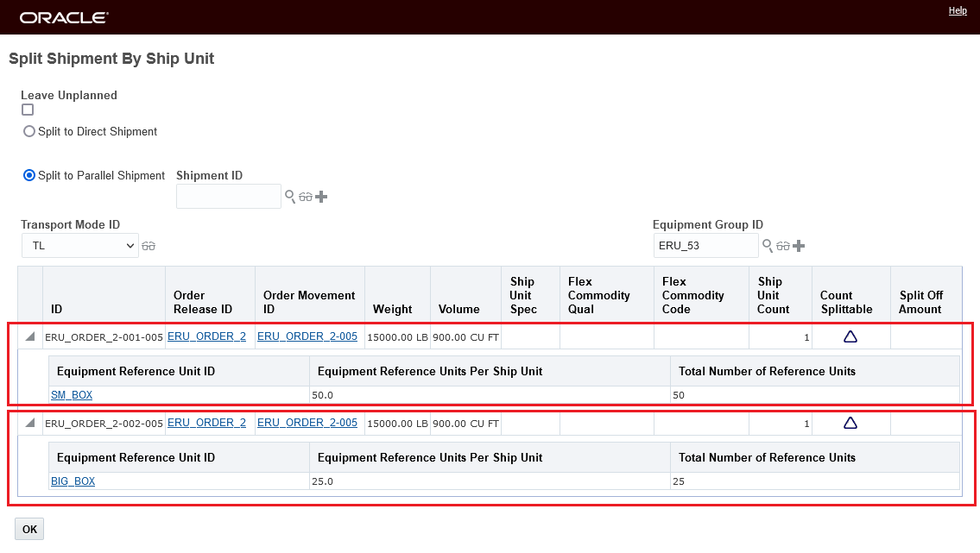Open Order Release ERU_ORDER_2 in the 001-005 row
The height and width of the screenshot is (553, 980).
207,336
